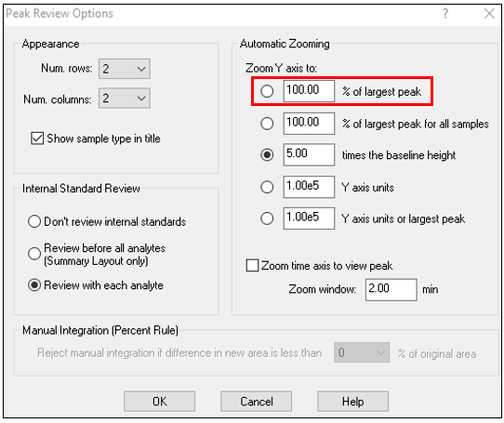Select Y axis units or largest peak
The width and height of the screenshot is (504, 423).
click(x=267, y=218)
